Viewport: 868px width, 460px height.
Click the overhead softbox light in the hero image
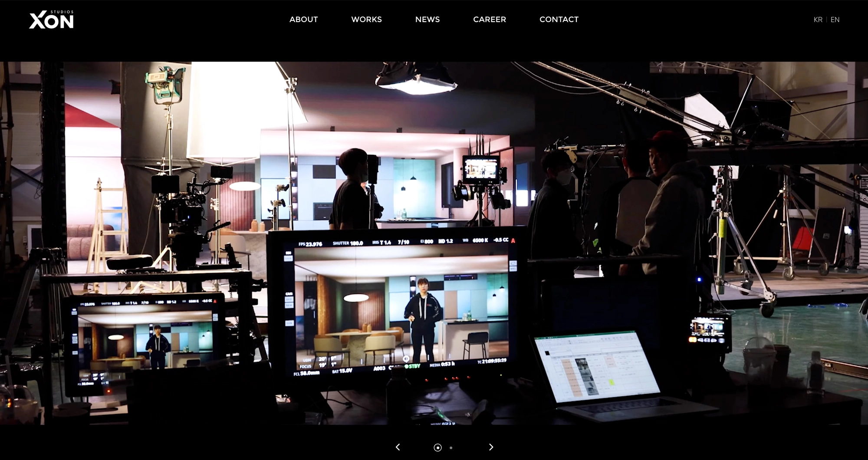[415, 79]
